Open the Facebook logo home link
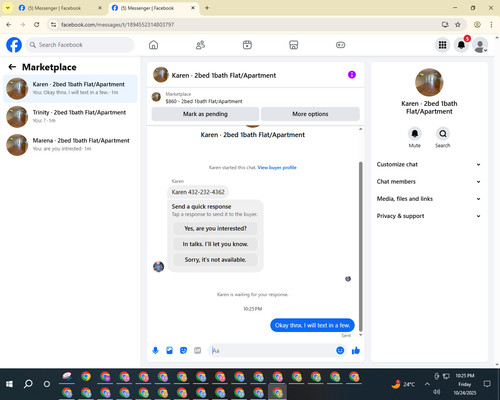Screen dimensions: 500x400 tap(14, 45)
